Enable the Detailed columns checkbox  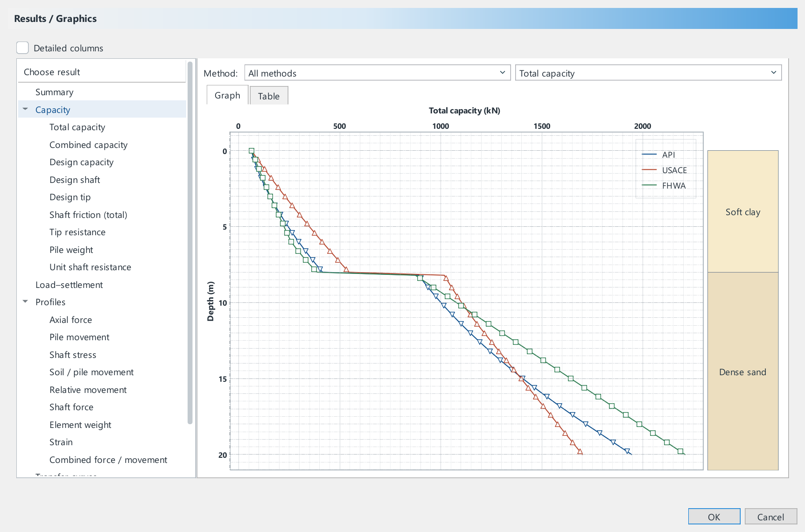(x=22, y=48)
